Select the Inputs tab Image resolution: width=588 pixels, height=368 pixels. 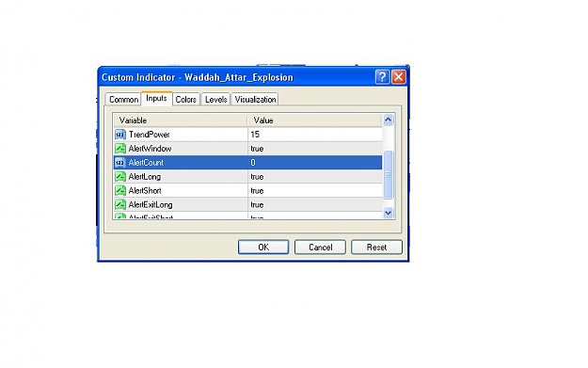click(156, 98)
